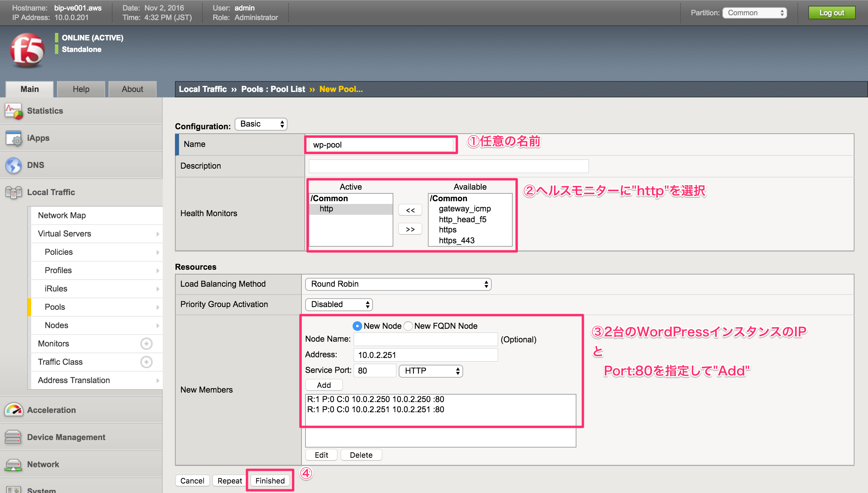This screenshot has width=868, height=493.
Task: Click the Address input field
Action: (x=426, y=355)
